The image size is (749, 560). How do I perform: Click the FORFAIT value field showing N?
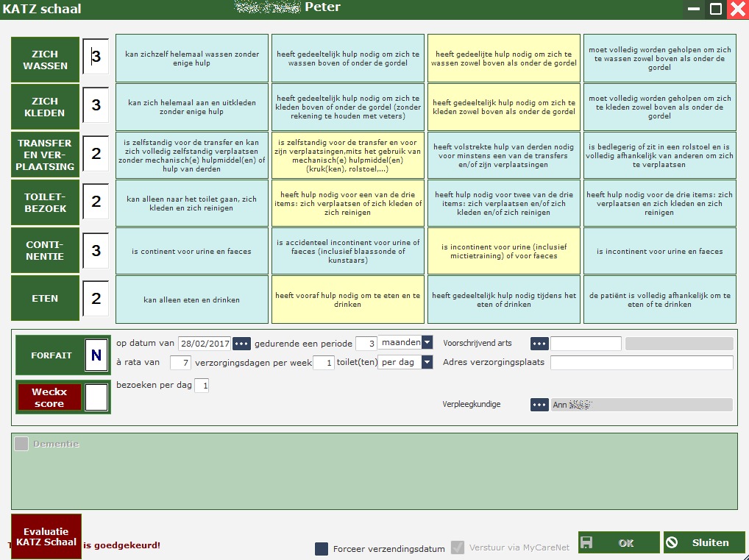[x=96, y=355]
